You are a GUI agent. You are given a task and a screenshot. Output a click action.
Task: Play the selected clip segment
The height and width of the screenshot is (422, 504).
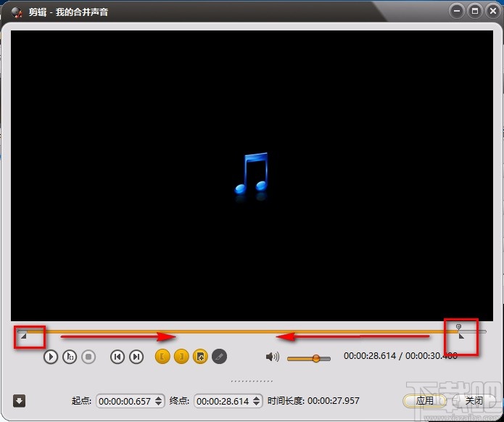70,357
